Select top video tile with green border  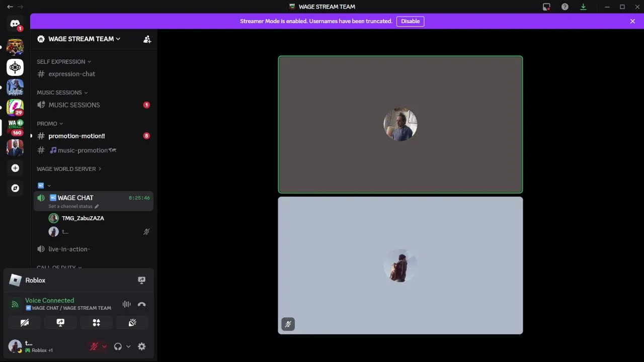pyautogui.click(x=400, y=124)
